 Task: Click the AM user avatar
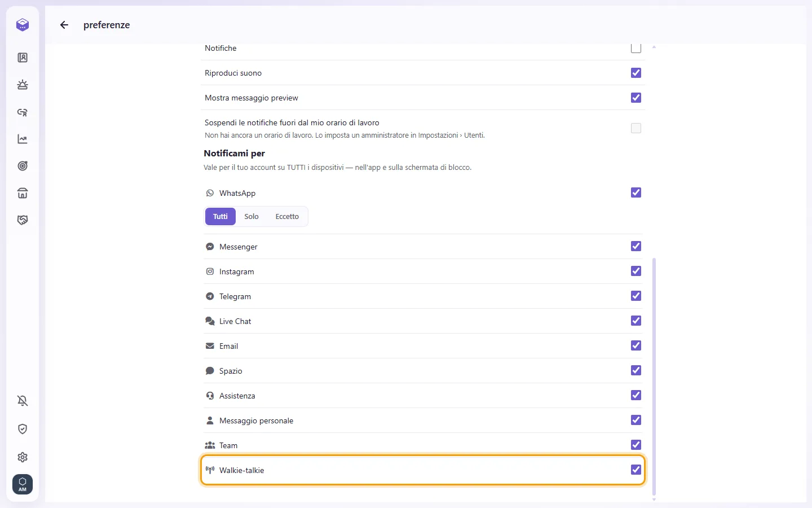pos(23,484)
